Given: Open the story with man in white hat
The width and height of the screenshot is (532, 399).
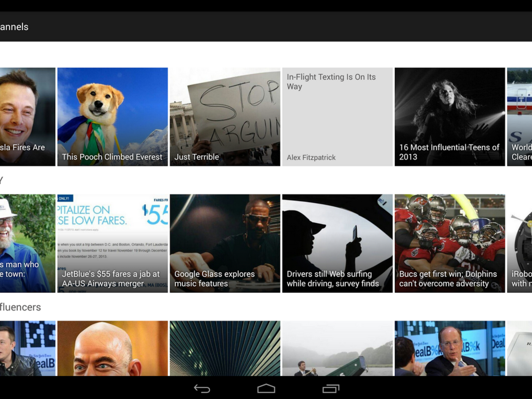Looking at the screenshot, I should (28, 243).
